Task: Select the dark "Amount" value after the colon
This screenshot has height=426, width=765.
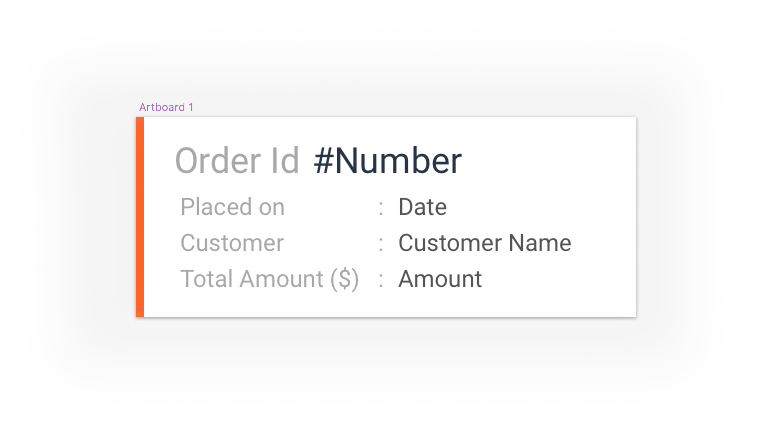Action: tap(440, 279)
